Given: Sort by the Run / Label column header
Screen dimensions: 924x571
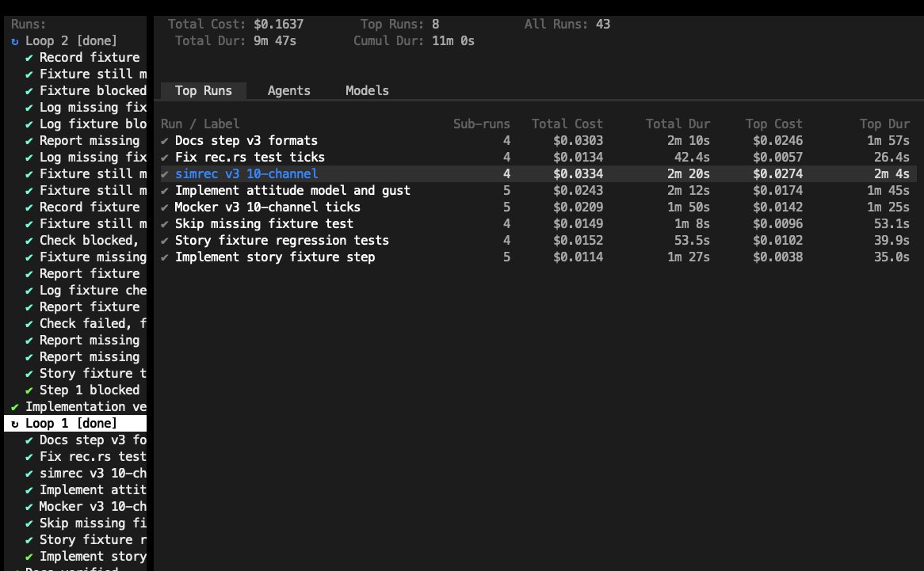Looking at the screenshot, I should pyautogui.click(x=200, y=124).
